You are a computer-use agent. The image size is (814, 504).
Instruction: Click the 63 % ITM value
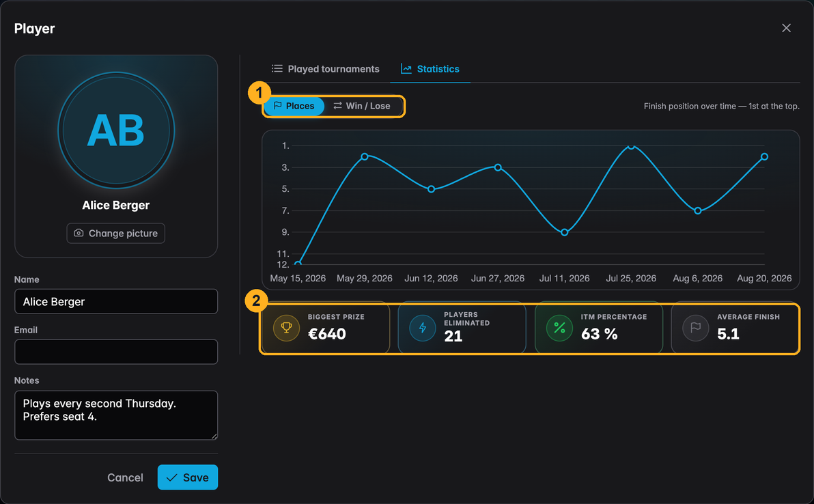(599, 334)
